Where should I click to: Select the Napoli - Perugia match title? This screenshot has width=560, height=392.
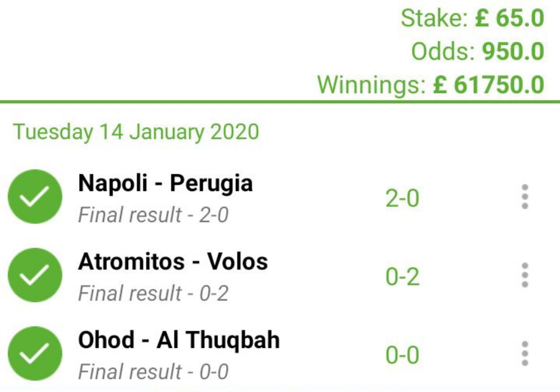click(x=165, y=183)
